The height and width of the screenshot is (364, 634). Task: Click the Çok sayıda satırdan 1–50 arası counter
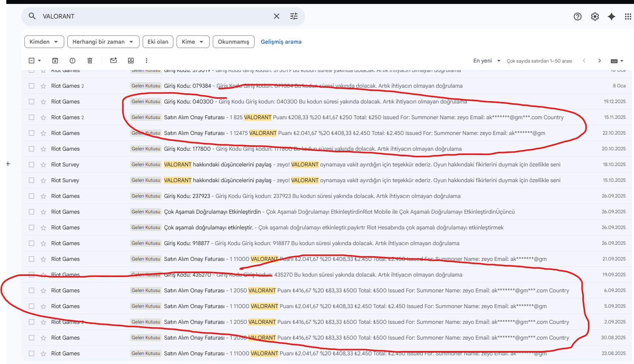click(x=539, y=61)
